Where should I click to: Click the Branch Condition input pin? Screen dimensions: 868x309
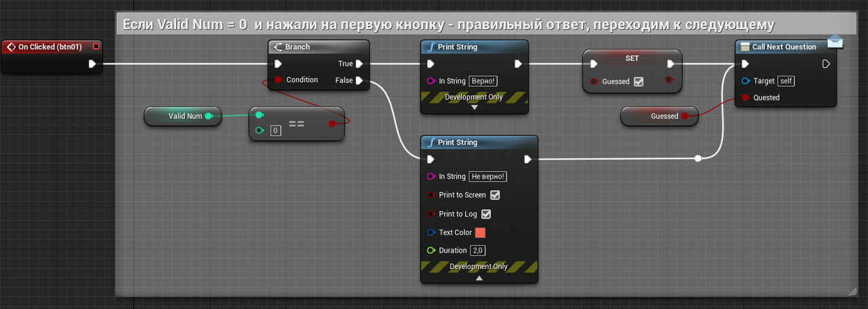click(x=278, y=80)
